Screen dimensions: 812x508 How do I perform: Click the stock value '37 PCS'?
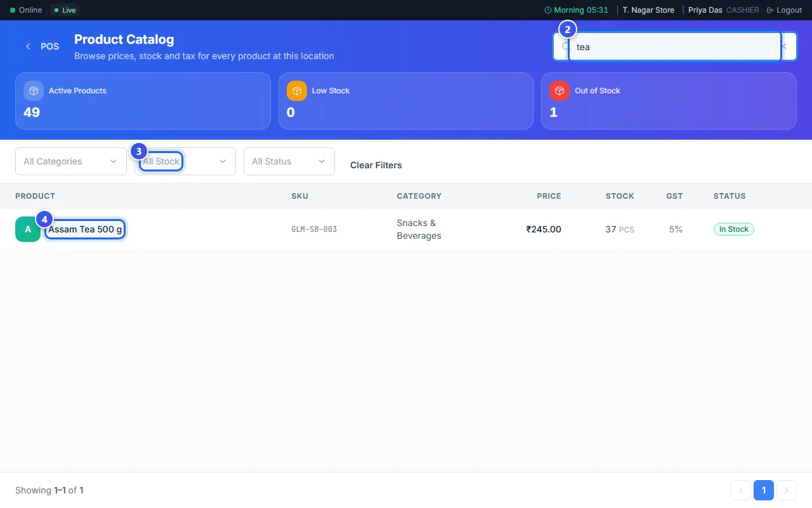point(620,229)
